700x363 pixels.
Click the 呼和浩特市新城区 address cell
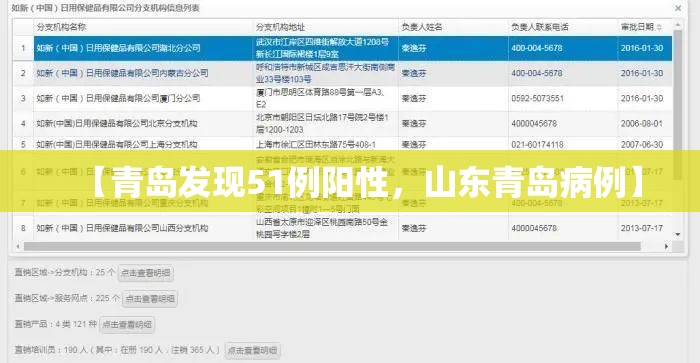[x=325, y=73]
